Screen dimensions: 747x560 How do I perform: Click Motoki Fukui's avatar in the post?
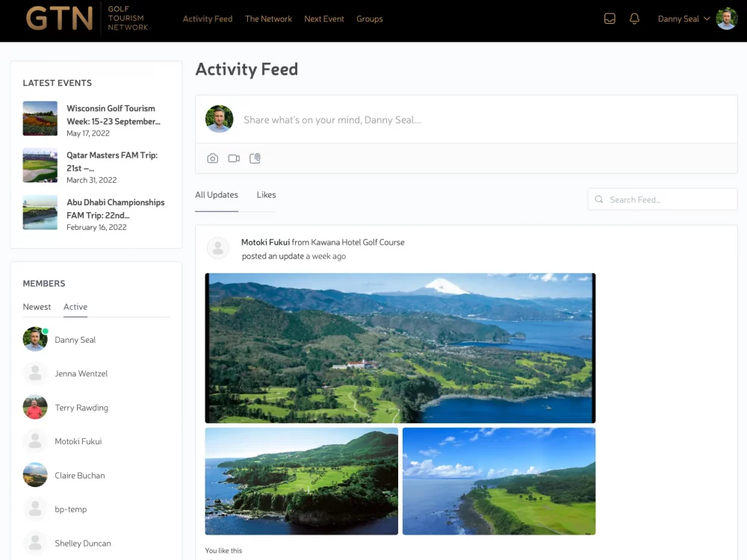[218, 249]
